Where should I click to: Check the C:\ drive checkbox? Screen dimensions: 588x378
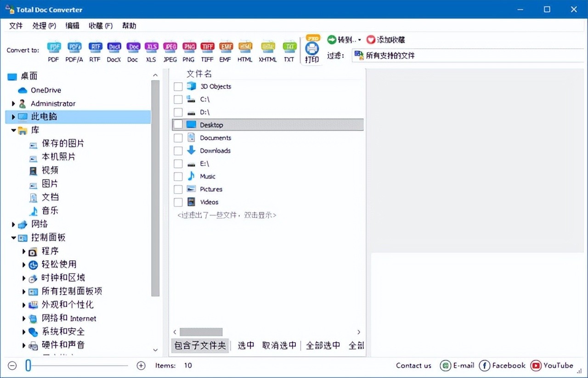178,99
